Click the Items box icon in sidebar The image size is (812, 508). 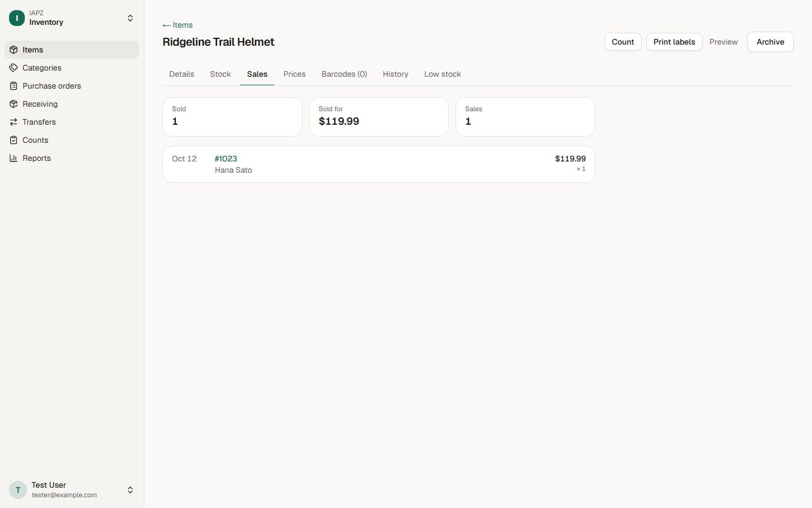[14, 50]
